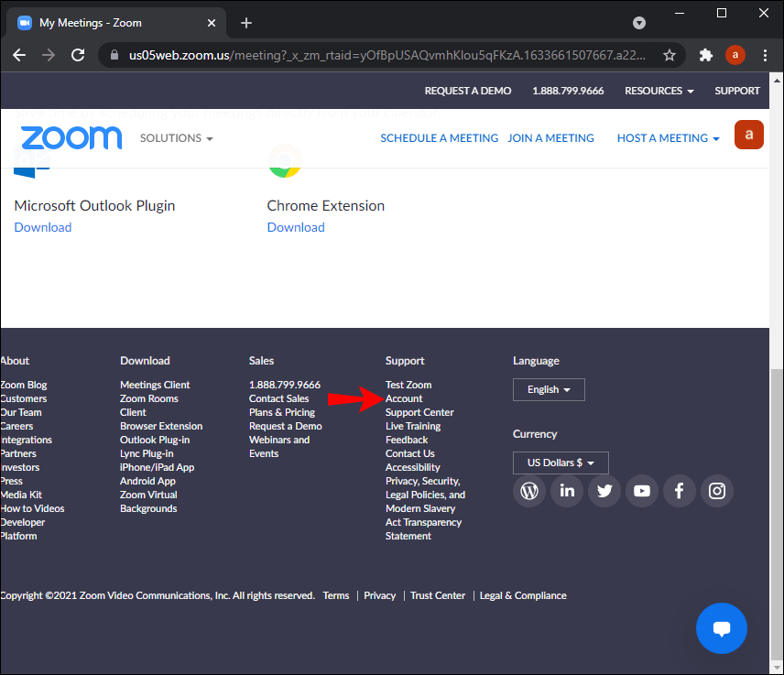
Task: Visit Zoom's LinkedIn page
Action: pyautogui.click(x=566, y=491)
